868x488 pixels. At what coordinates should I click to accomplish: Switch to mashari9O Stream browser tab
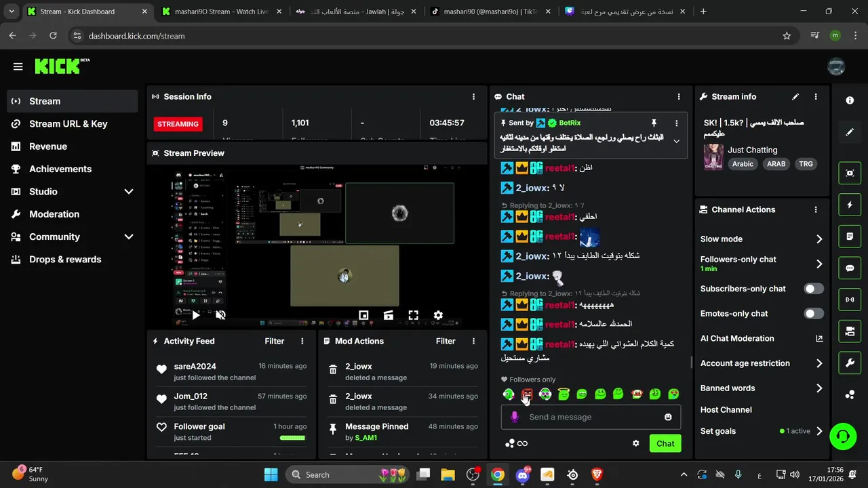220,12
